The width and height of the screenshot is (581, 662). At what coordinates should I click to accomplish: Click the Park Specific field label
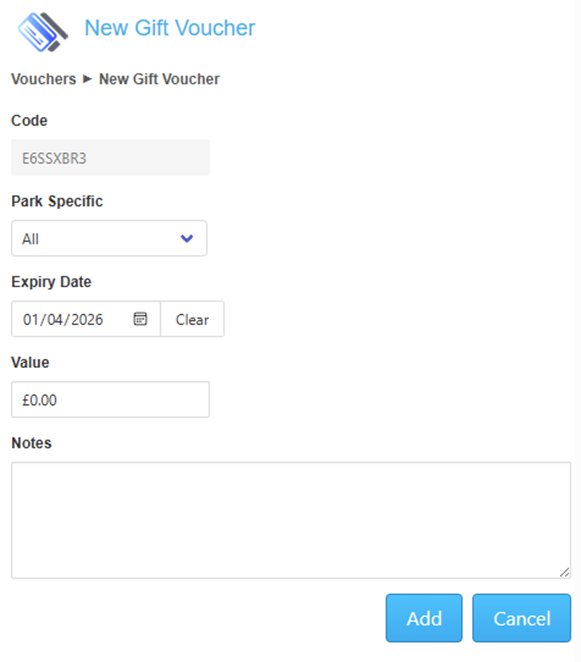tap(57, 201)
